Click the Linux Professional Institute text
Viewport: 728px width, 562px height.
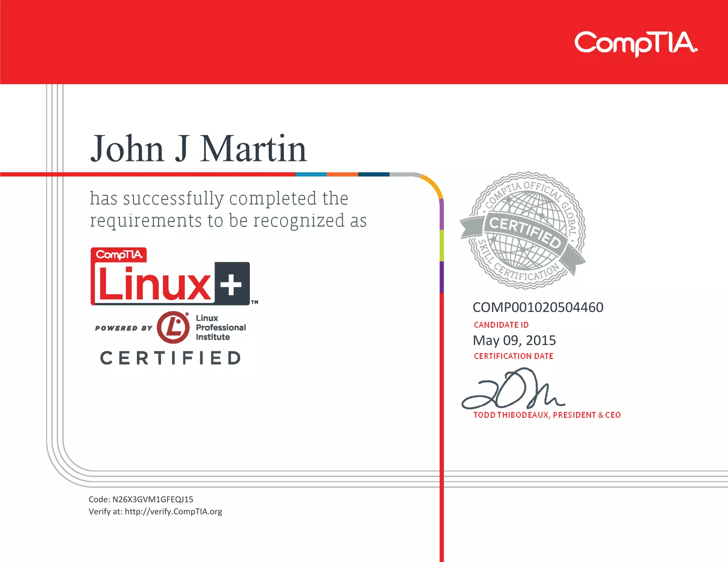(x=220, y=327)
